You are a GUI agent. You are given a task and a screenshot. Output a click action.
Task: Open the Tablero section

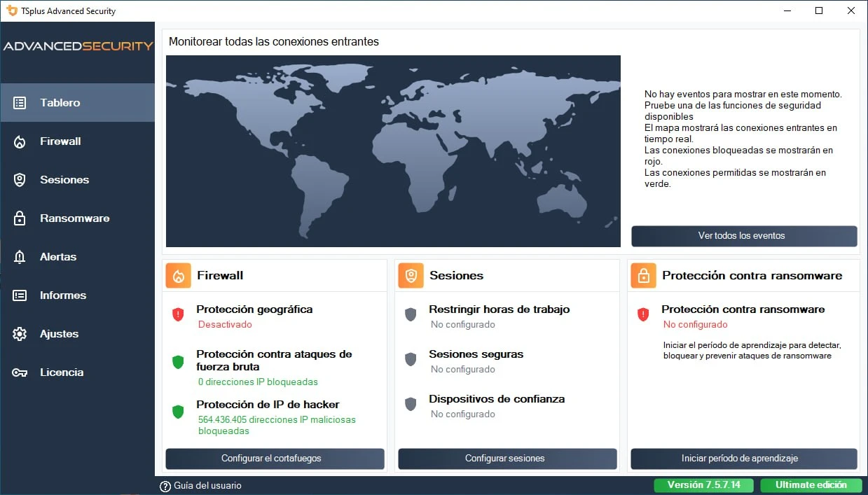[x=77, y=103]
